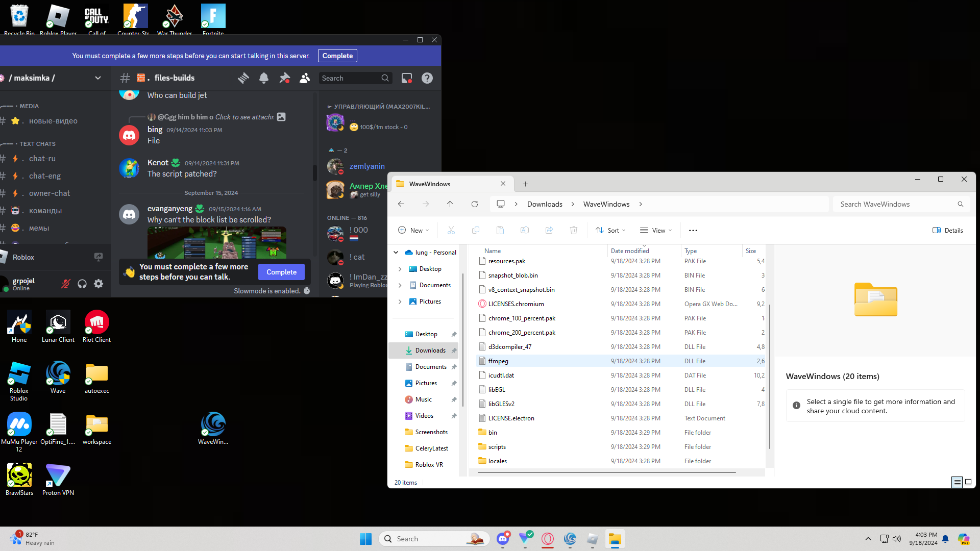980x551 pixels.
Task: Click refresh button in File Explorer
Action: pyautogui.click(x=475, y=204)
